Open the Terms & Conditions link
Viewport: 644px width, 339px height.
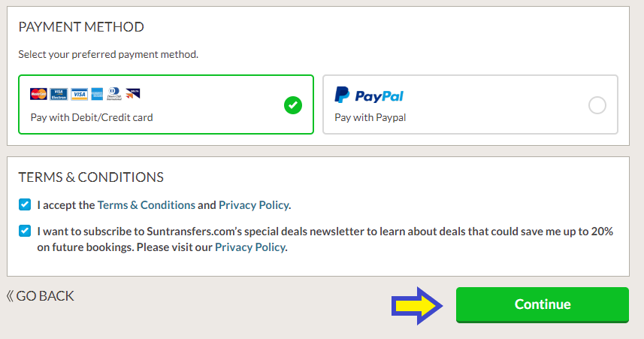[x=146, y=204]
